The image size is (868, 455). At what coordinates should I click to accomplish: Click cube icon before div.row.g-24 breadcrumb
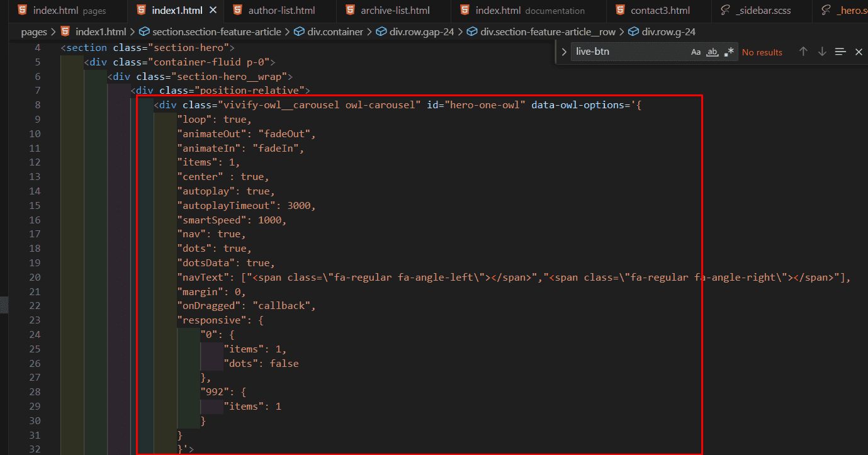point(634,31)
